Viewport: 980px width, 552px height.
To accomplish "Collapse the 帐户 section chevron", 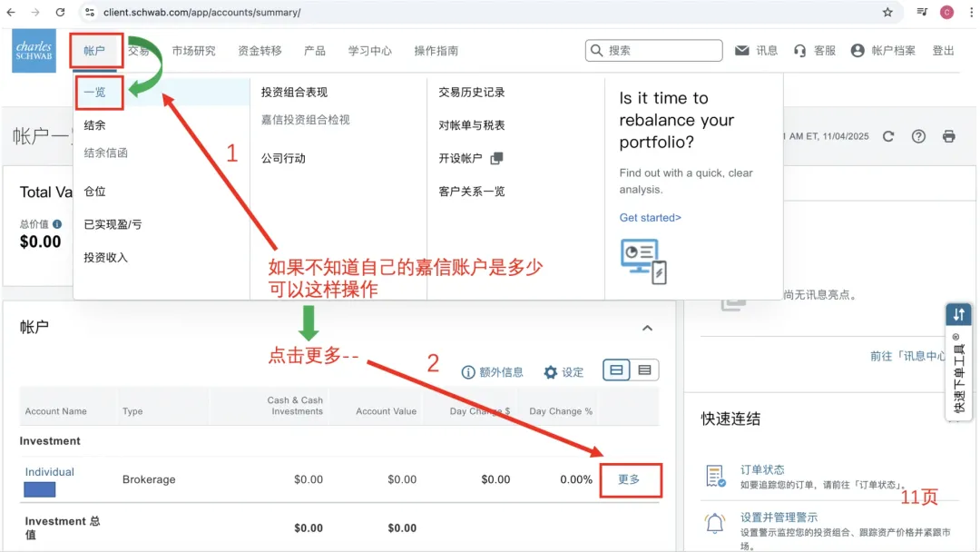I will point(648,328).
